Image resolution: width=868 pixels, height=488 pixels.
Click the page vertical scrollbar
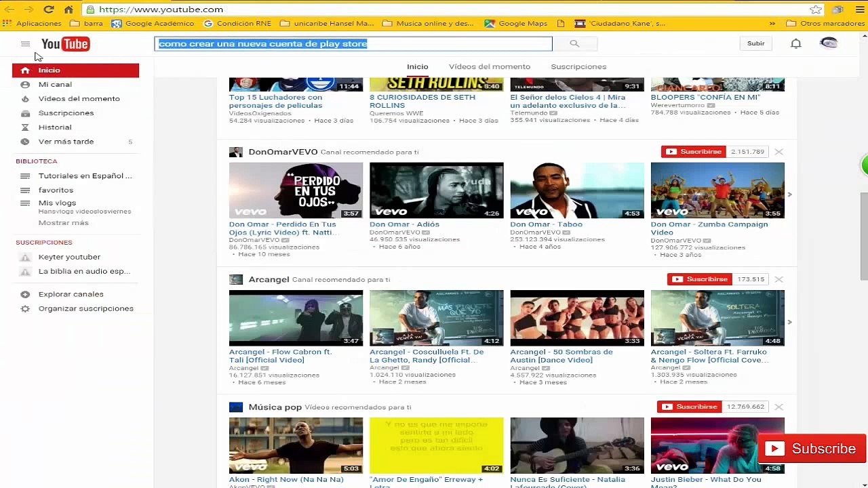(863, 237)
